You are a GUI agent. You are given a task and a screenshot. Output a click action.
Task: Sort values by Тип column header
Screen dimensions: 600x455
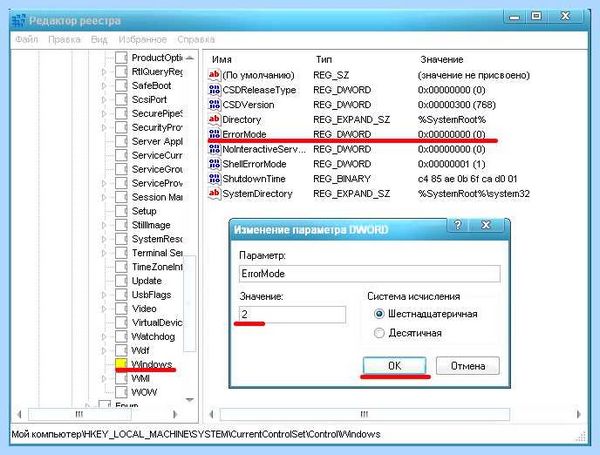324,60
